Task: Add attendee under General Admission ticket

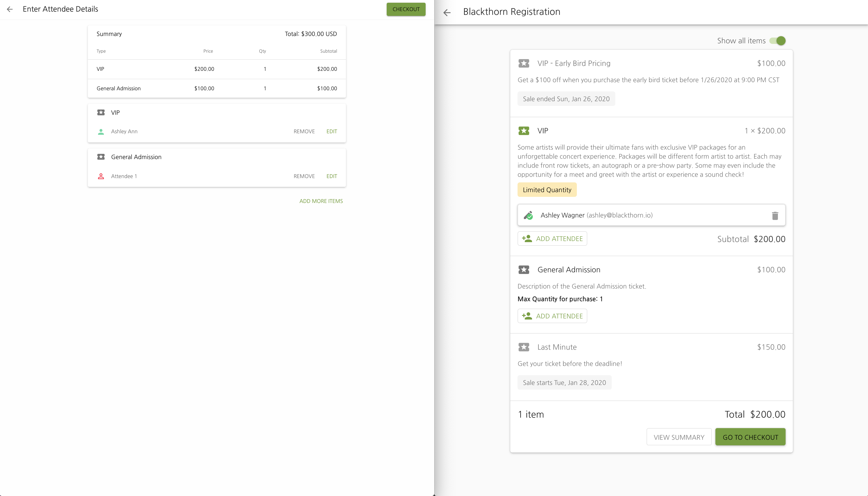Action: click(552, 316)
